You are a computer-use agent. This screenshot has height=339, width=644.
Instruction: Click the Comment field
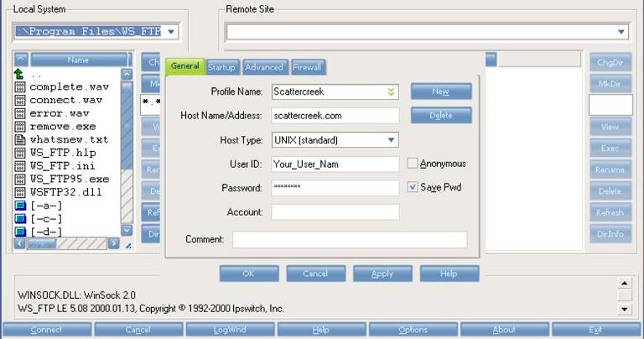(350, 239)
